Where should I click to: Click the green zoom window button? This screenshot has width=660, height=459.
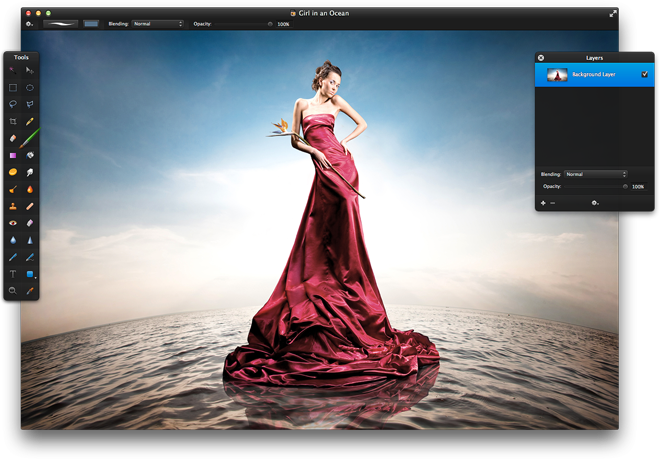pos(48,13)
